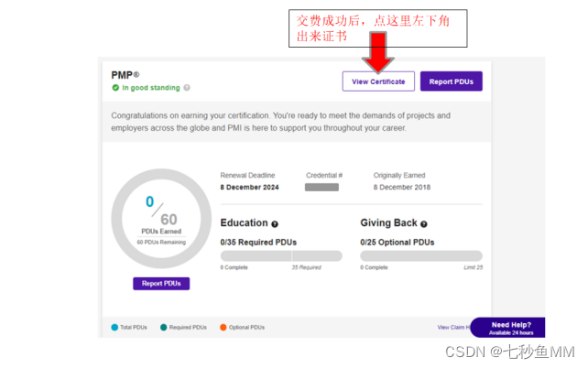The image size is (588, 368).
Task: Click the Education required PDUs progress bar
Action: pyautogui.click(x=281, y=256)
